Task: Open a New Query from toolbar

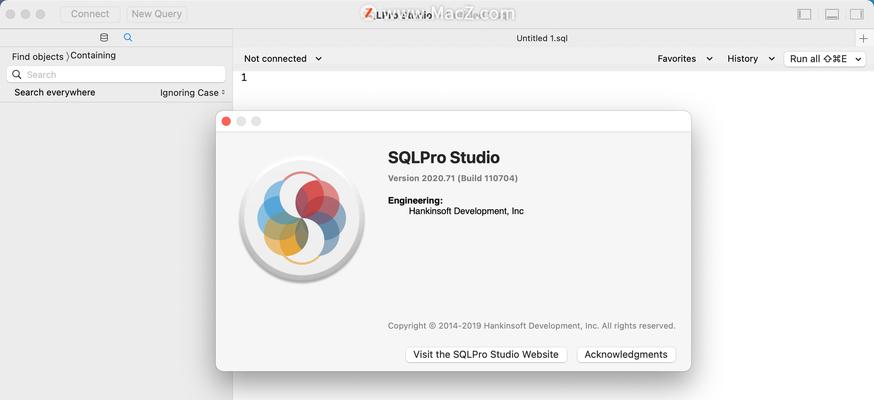Action: tap(157, 14)
